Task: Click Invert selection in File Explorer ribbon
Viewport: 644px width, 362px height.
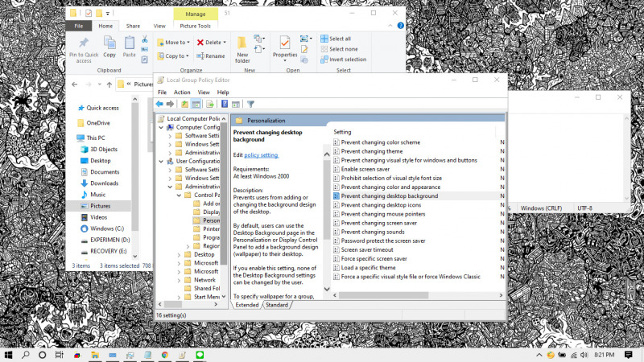Action: (x=344, y=59)
